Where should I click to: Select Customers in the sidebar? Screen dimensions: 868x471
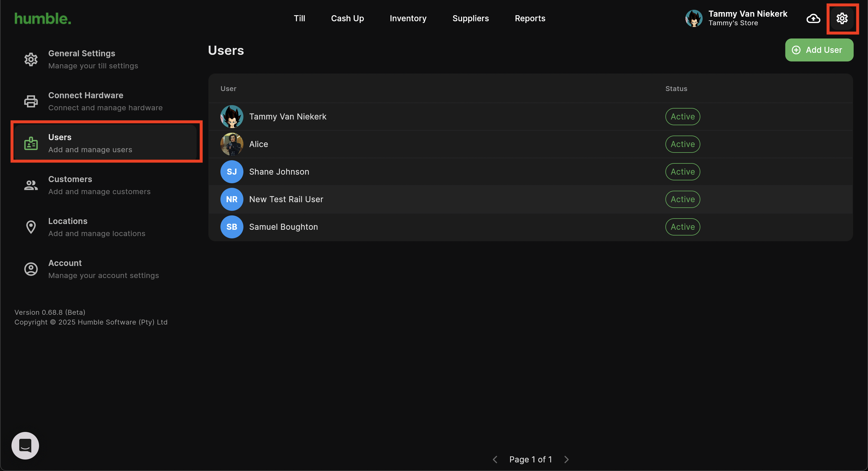[x=105, y=185]
